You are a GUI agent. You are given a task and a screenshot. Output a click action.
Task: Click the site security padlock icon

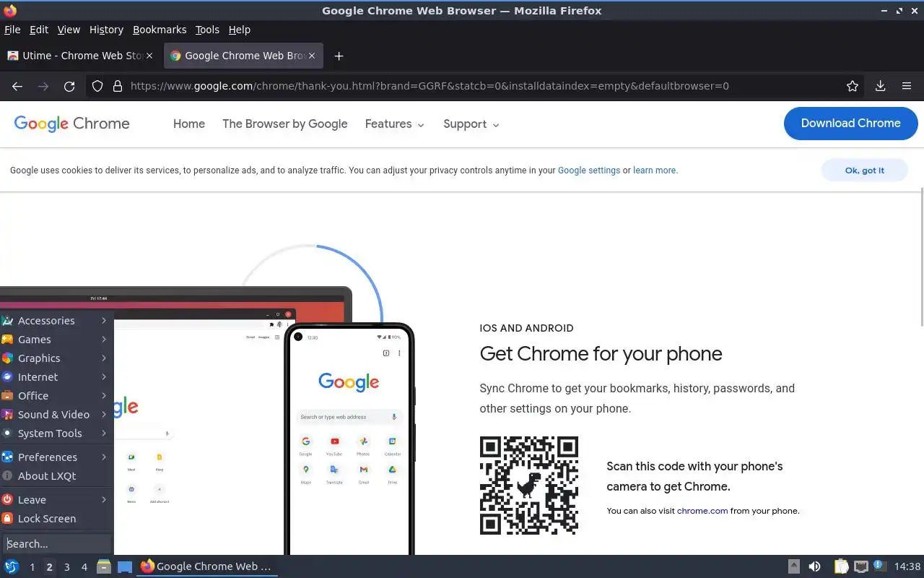[x=118, y=86]
